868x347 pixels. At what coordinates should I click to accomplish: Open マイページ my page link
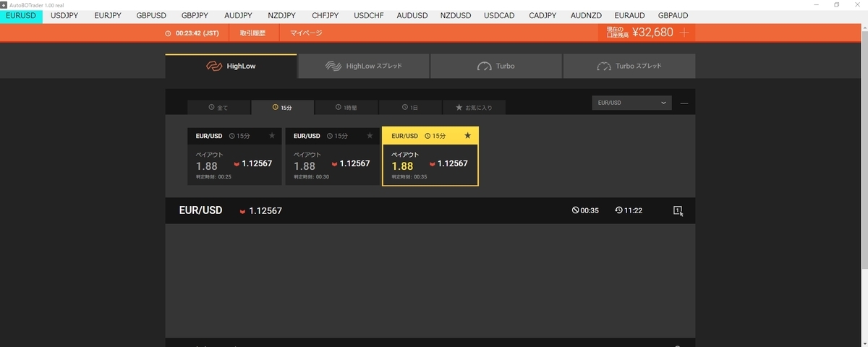point(306,33)
